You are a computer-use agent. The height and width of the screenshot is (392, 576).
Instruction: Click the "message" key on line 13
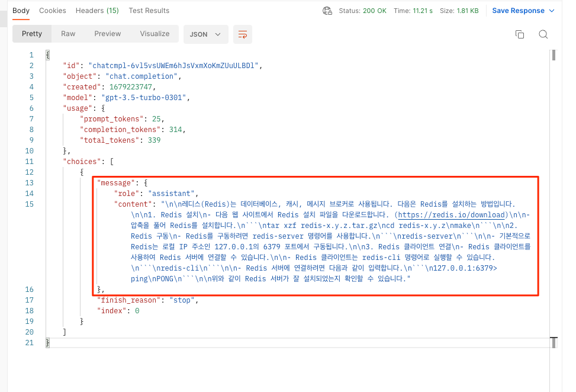click(115, 183)
